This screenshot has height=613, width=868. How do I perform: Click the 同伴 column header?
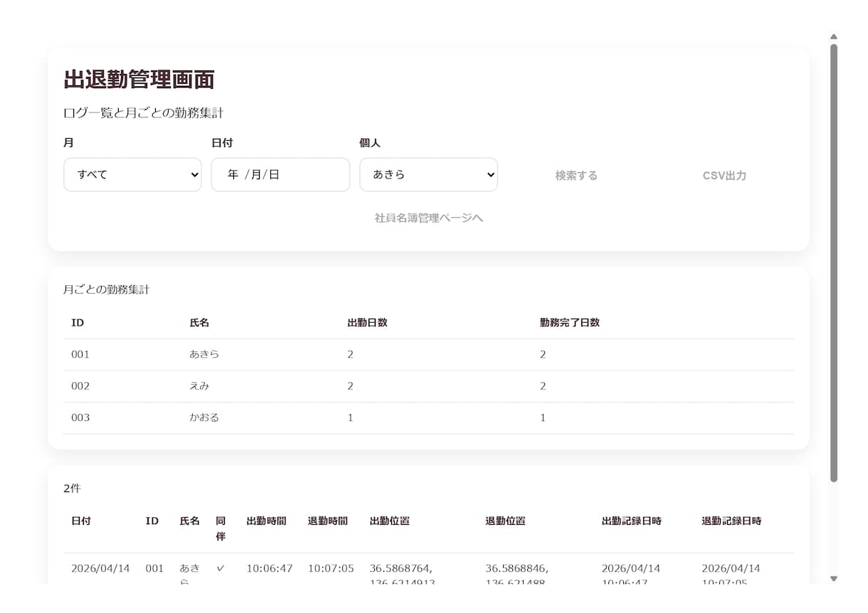pyautogui.click(x=221, y=529)
